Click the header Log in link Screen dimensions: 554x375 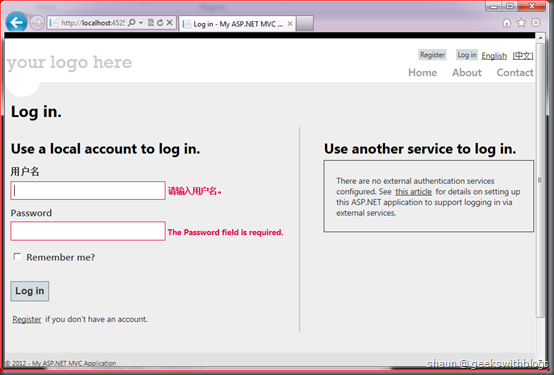click(x=467, y=55)
